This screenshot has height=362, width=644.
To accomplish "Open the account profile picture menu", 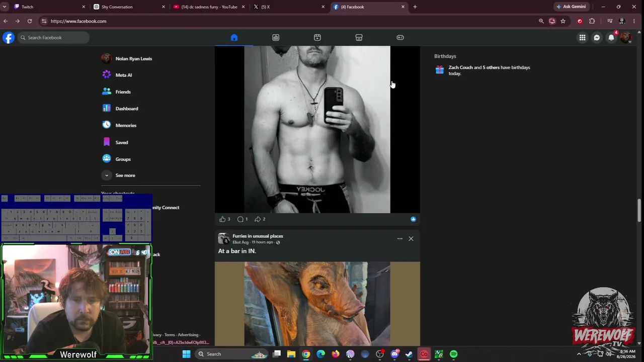I will (x=626, y=38).
